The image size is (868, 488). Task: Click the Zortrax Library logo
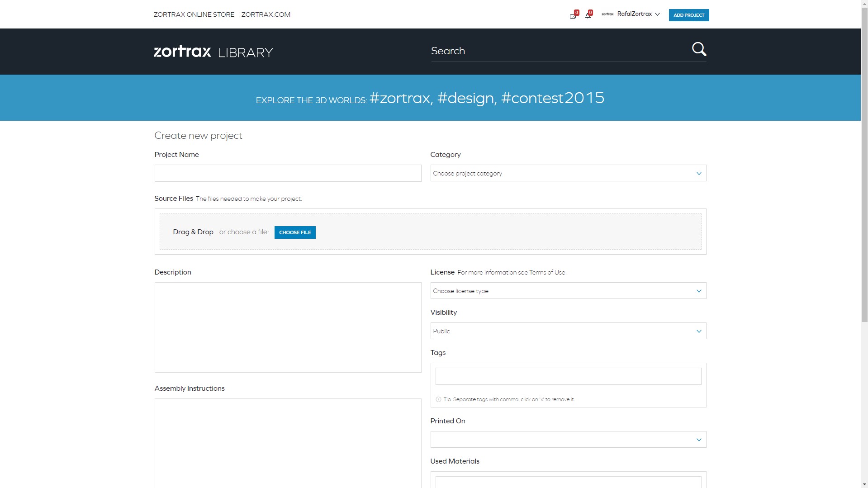click(x=213, y=52)
